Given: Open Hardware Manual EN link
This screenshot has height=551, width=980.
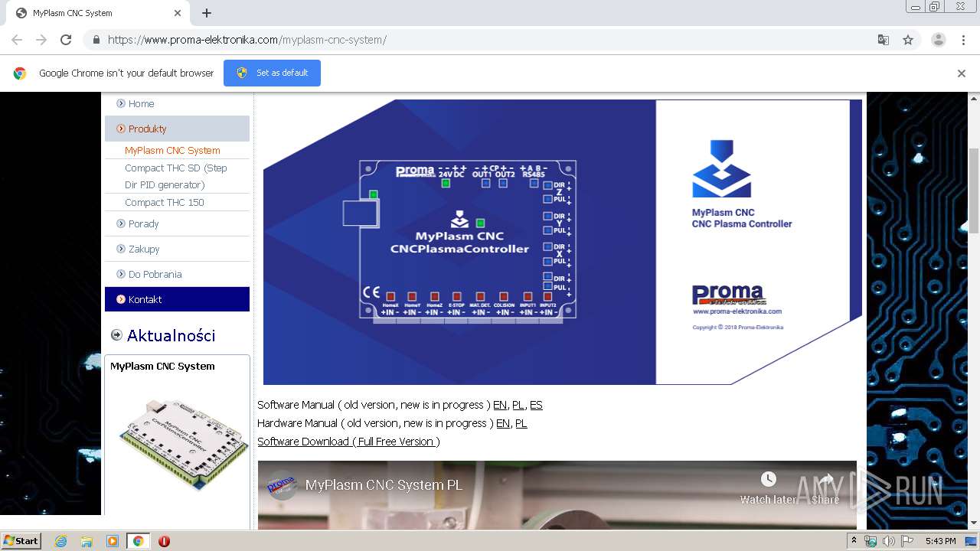Looking at the screenshot, I should pos(503,423).
